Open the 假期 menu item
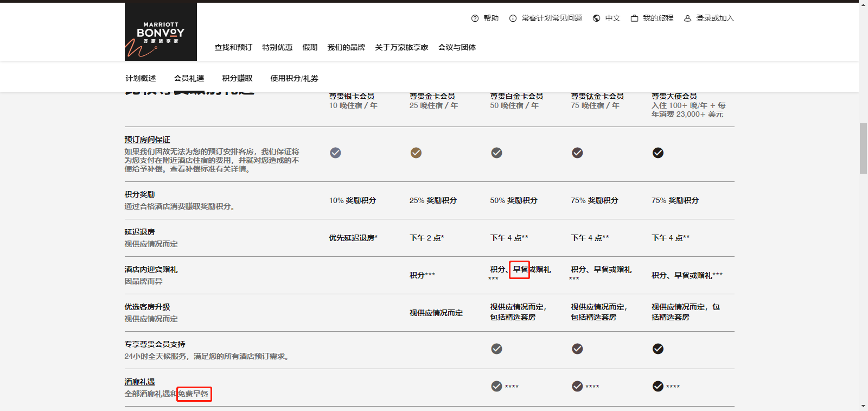The image size is (868, 411). 310,48
